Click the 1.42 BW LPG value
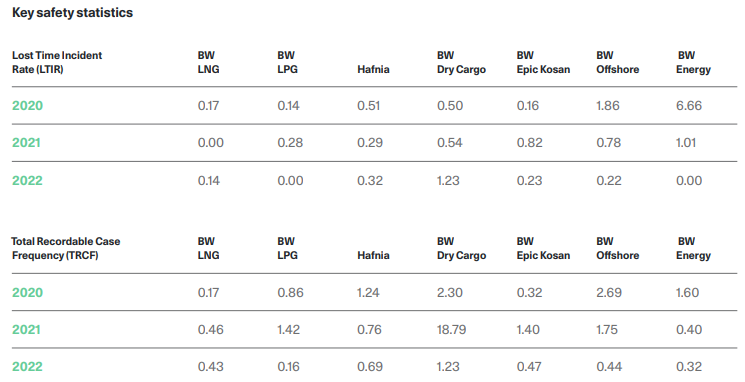 point(289,329)
